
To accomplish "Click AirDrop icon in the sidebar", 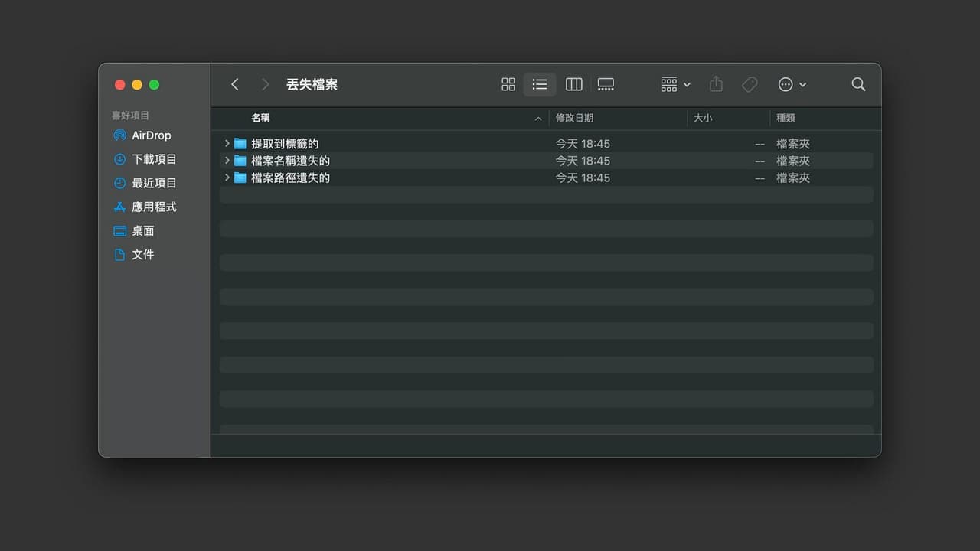I will pyautogui.click(x=119, y=135).
